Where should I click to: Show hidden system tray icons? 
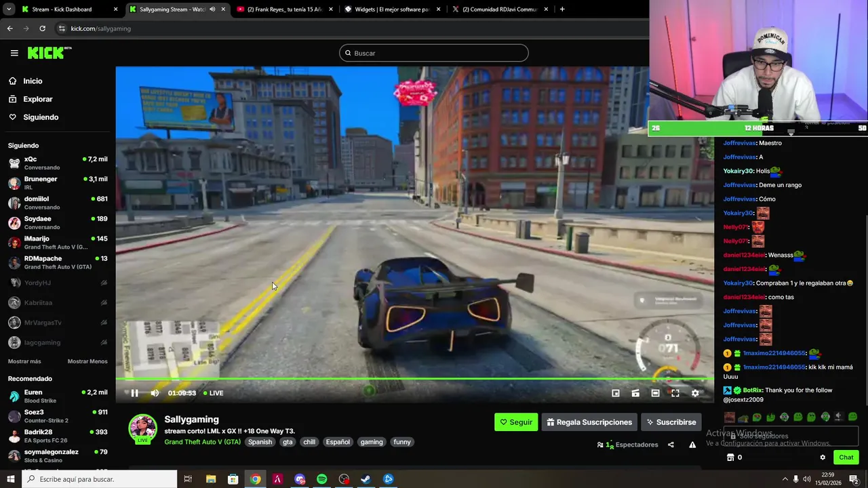pos(785,479)
